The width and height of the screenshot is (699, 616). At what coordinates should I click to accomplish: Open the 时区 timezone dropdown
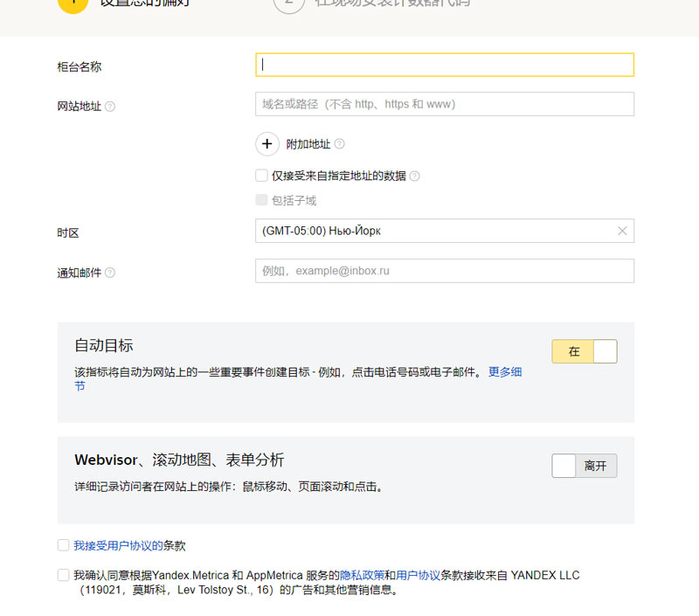pyautogui.click(x=437, y=232)
